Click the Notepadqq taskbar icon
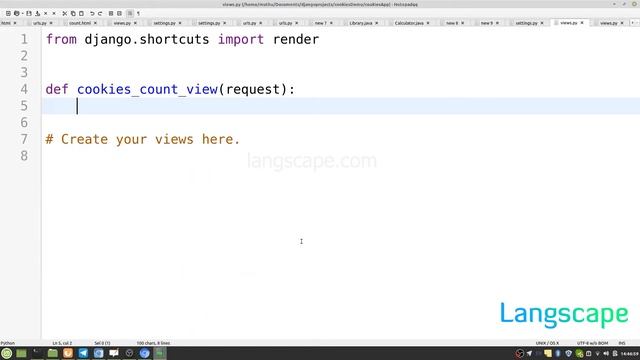 (x=160, y=353)
